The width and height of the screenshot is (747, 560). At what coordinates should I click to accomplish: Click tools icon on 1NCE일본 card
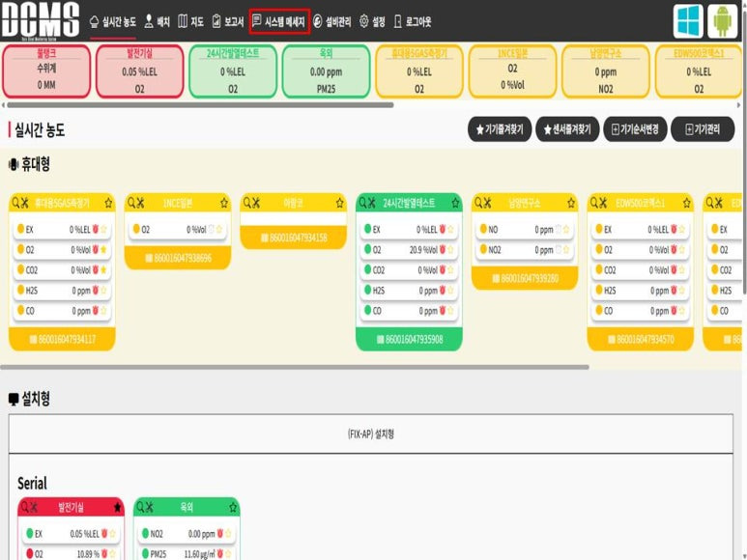tap(140, 203)
